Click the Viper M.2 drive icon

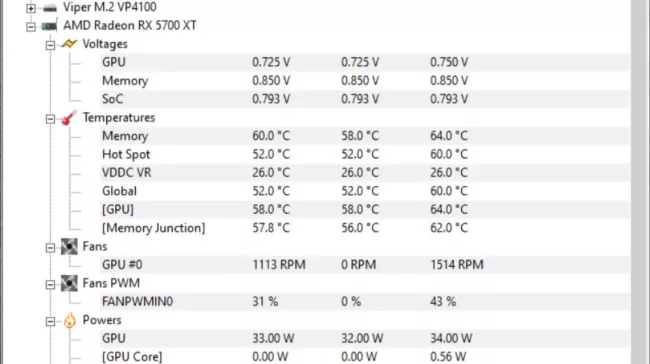pos(50,8)
